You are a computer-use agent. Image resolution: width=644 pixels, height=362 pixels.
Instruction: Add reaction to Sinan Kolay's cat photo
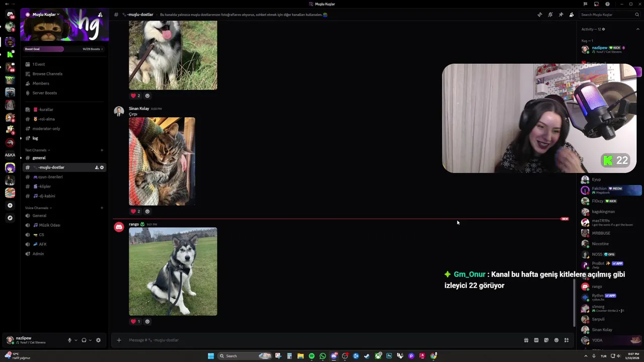tap(147, 211)
